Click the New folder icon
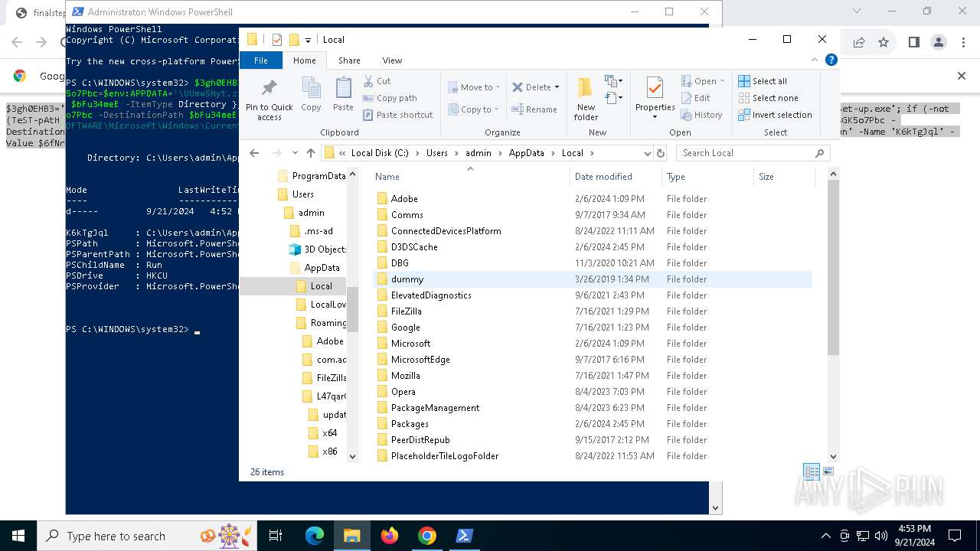This screenshot has height=551, width=980. [586, 88]
